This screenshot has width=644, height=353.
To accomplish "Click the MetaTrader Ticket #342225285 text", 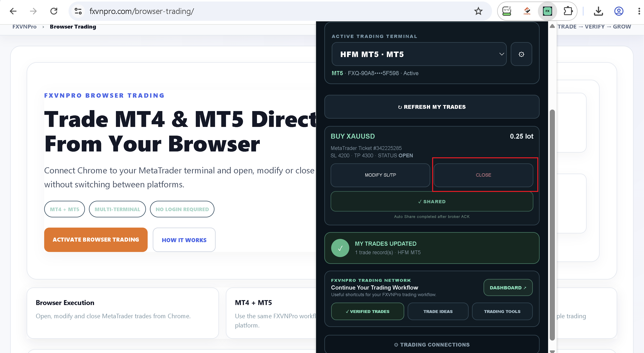I will coord(366,148).
